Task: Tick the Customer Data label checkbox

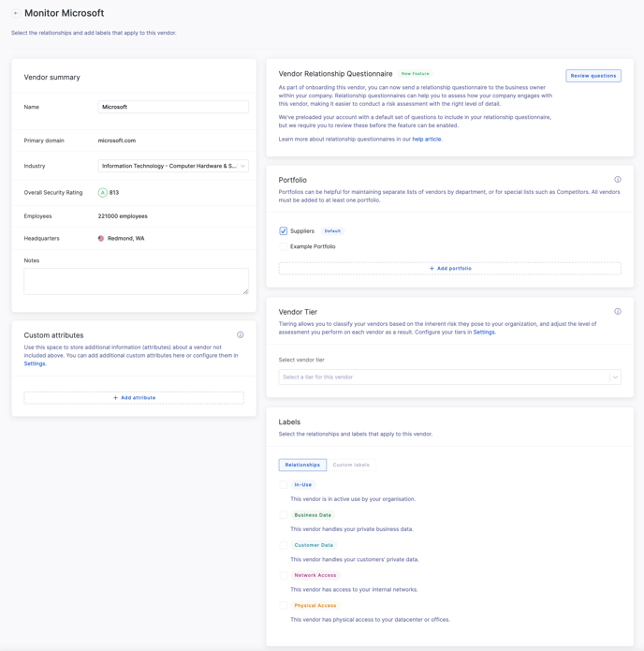Action: (x=284, y=545)
